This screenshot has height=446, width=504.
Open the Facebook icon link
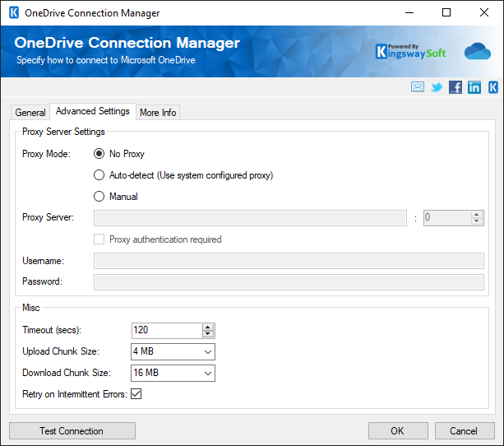(x=455, y=87)
